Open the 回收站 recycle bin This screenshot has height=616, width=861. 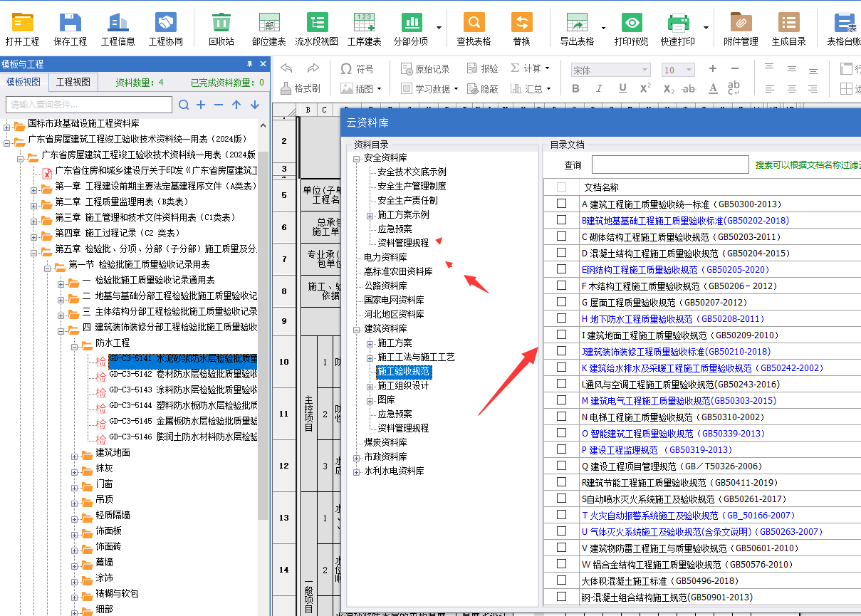[x=221, y=23]
